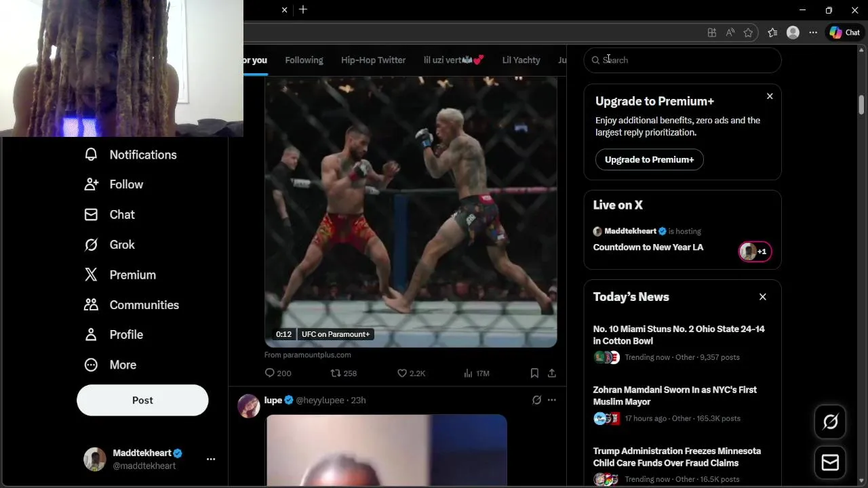Open browser profile avatar icon
This screenshot has height=488, width=868.
pyautogui.click(x=793, y=33)
